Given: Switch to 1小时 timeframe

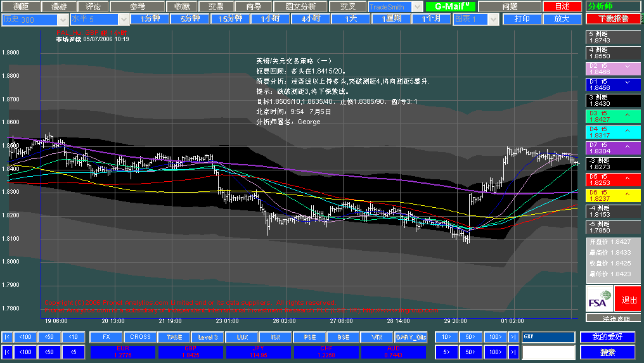Looking at the screenshot, I should [270, 19].
